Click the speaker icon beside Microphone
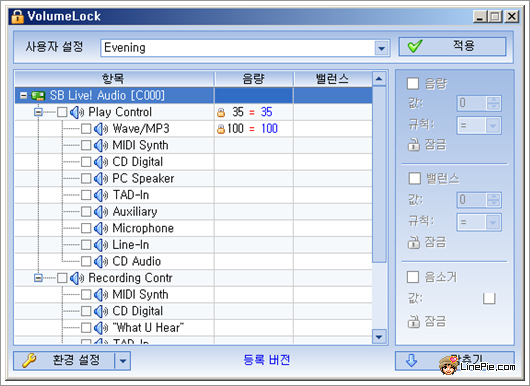Viewport: 530px width, 386px height. (101, 228)
